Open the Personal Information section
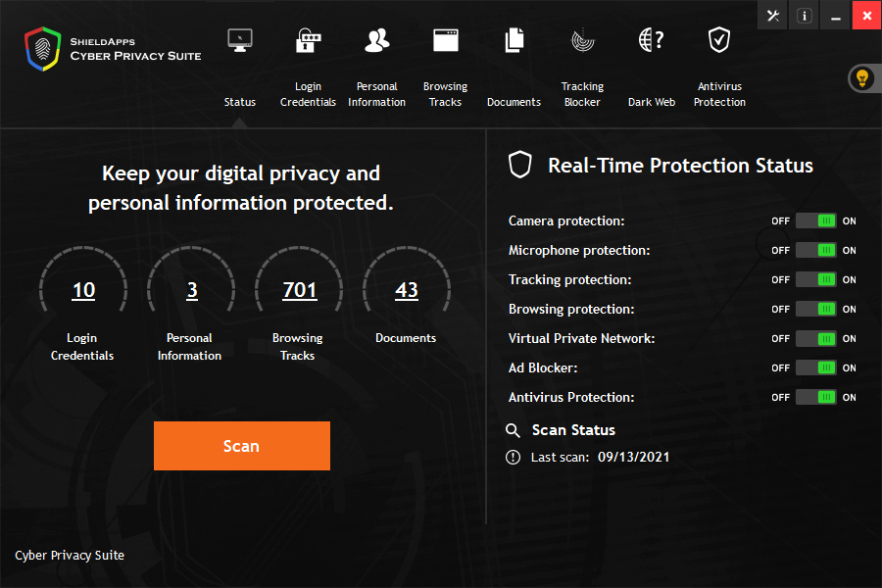 pyautogui.click(x=376, y=69)
